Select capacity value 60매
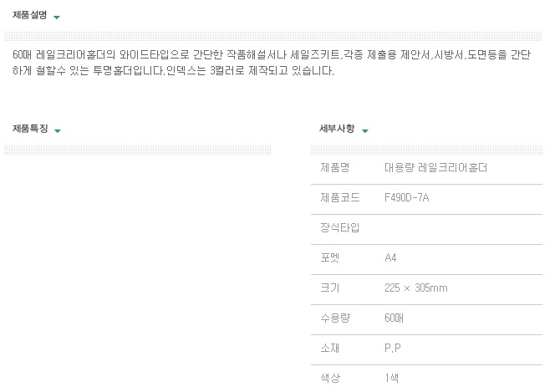The width and height of the screenshot is (560, 392). 394,318
